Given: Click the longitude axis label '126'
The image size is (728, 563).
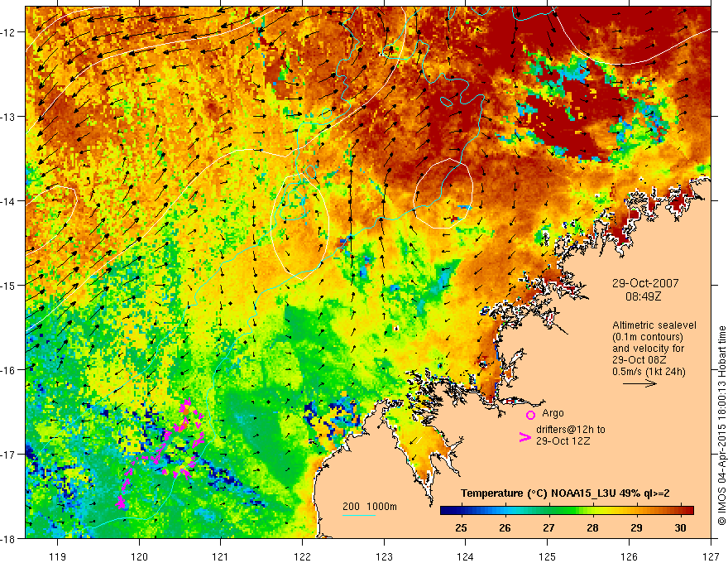Looking at the screenshot, I should click(629, 556).
